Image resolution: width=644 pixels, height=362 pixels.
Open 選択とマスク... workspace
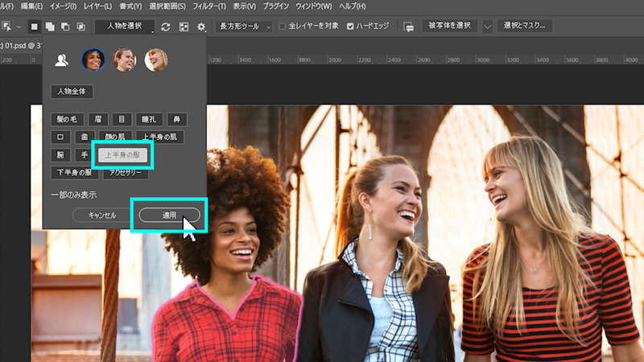point(525,26)
